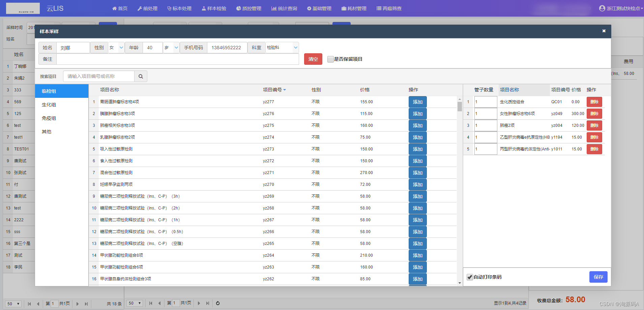Viewport: 644px width, 310px height.
Task: Go to previous page in left pager
Action: coord(38,304)
